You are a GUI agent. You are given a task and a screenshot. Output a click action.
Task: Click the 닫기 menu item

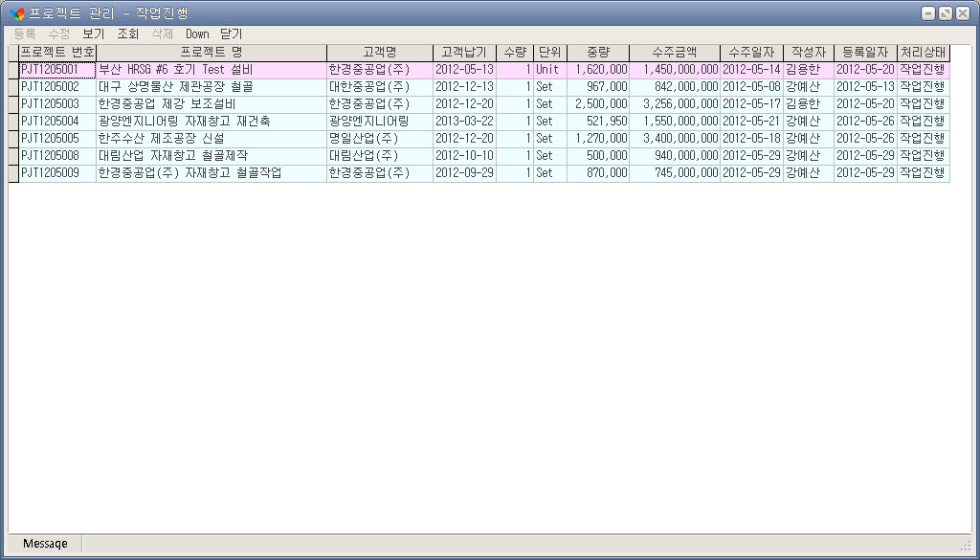232,34
